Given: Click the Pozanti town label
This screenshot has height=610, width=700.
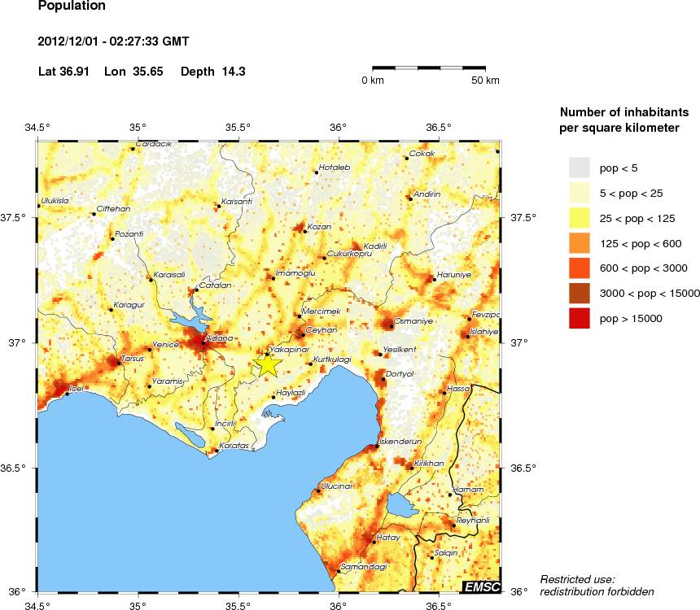Looking at the screenshot, I should coord(129,233).
